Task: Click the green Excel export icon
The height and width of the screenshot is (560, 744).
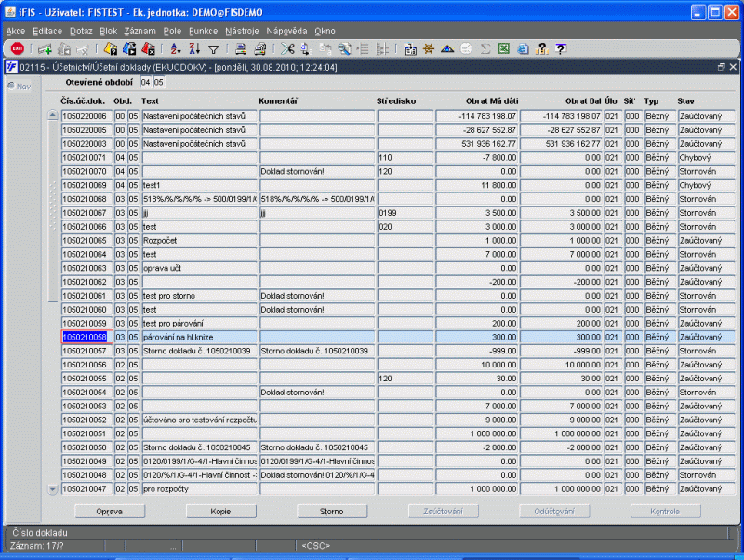Action: click(503, 48)
